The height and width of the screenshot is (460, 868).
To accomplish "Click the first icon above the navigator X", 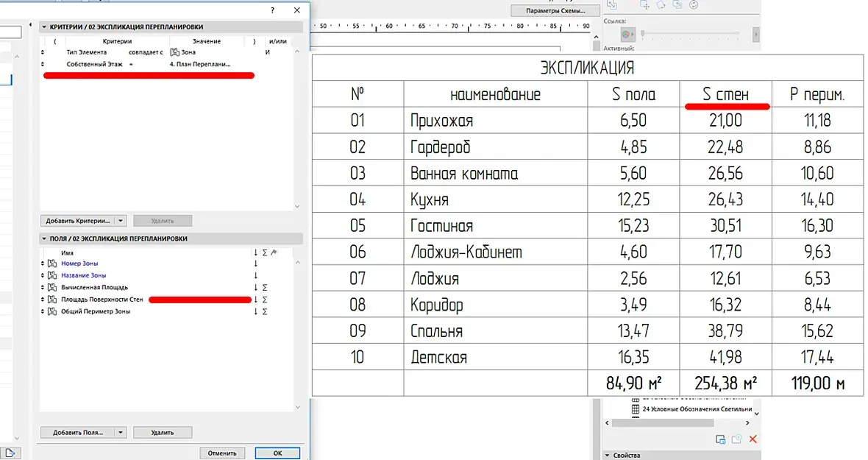I will (x=720, y=439).
